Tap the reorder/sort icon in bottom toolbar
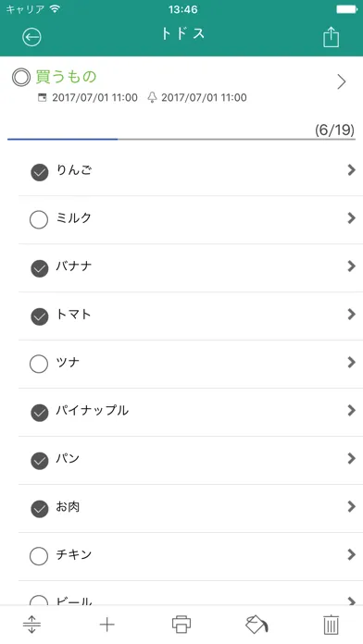This screenshot has width=363, height=644. [x=31, y=625]
